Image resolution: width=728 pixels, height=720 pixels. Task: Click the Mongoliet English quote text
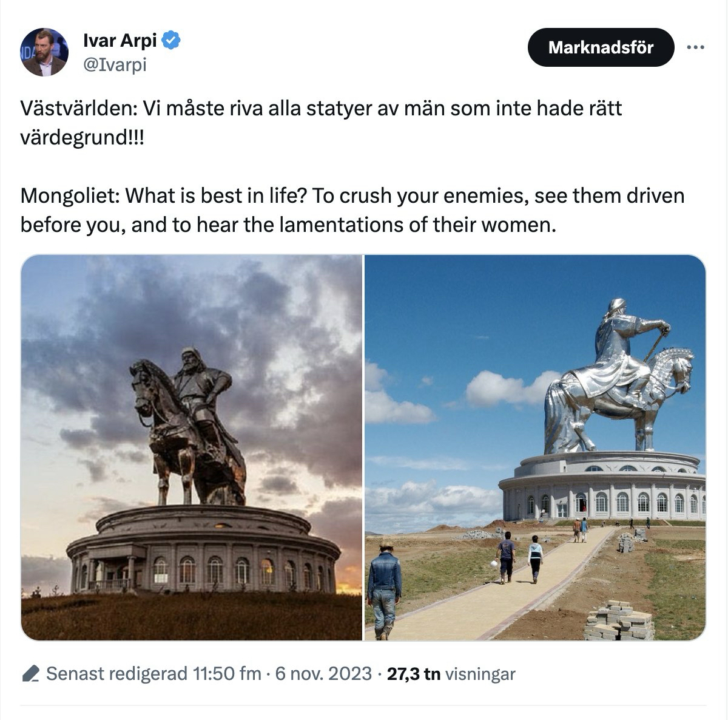352,210
